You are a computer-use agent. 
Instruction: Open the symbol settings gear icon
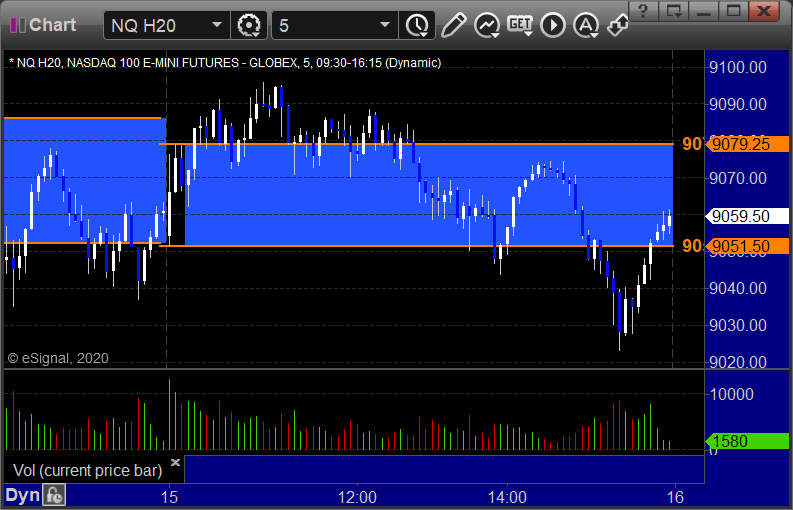248,25
